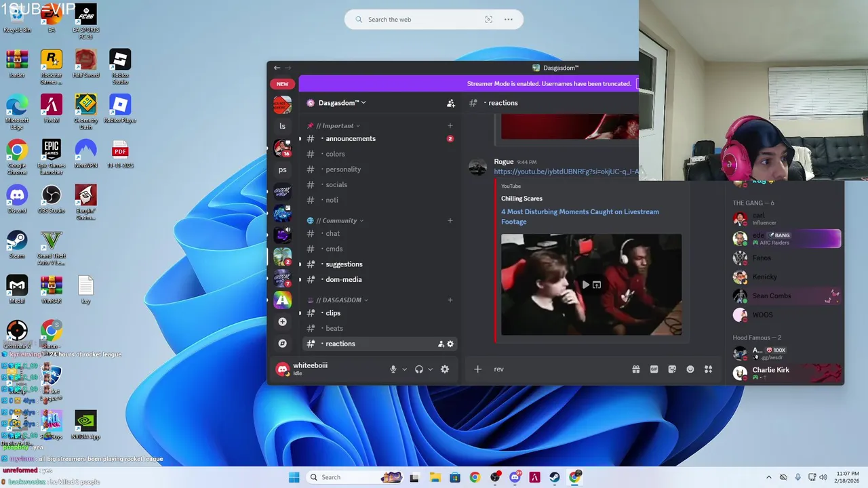868x488 pixels.
Task: Create a channel in the DASGASDOM category
Action: (x=450, y=300)
